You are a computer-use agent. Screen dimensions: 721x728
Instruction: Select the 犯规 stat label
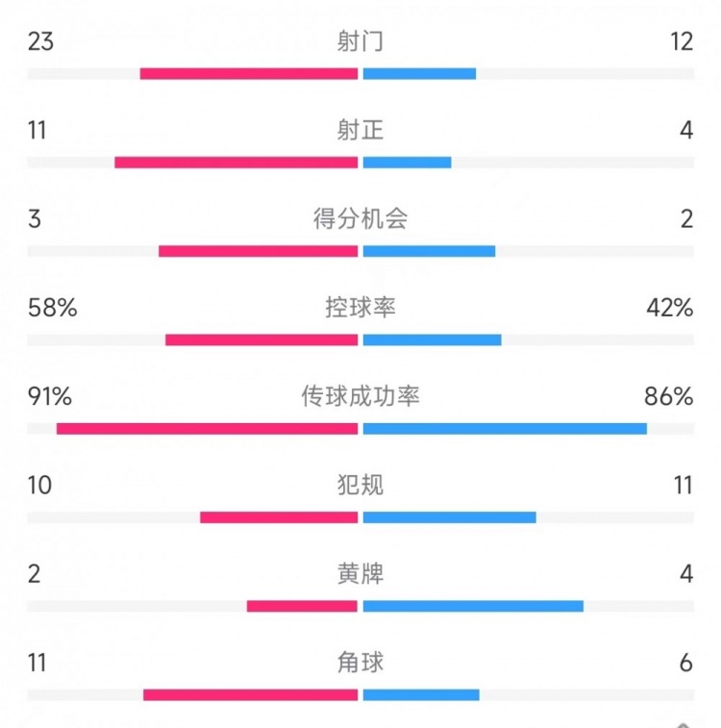(360, 485)
